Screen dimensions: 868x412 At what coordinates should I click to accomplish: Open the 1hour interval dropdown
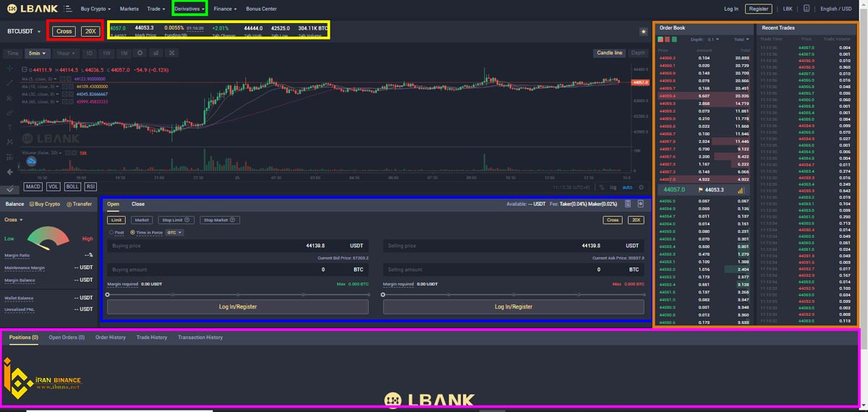click(64, 53)
